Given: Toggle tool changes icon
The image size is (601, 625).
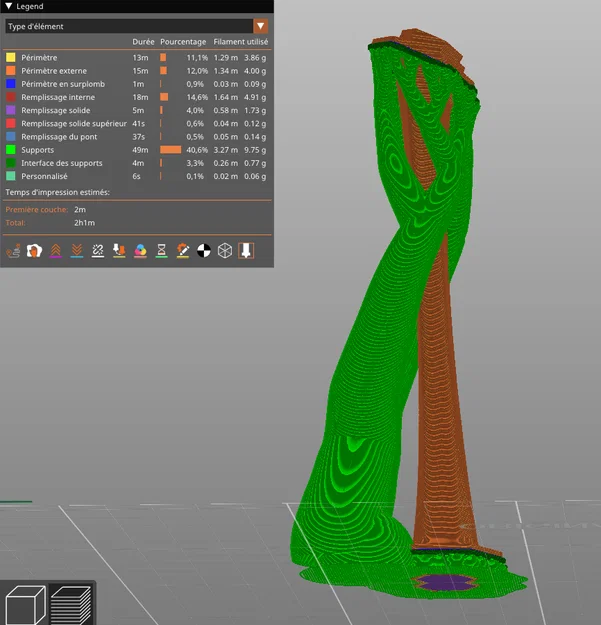Looking at the screenshot, I should (x=119, y=251).
